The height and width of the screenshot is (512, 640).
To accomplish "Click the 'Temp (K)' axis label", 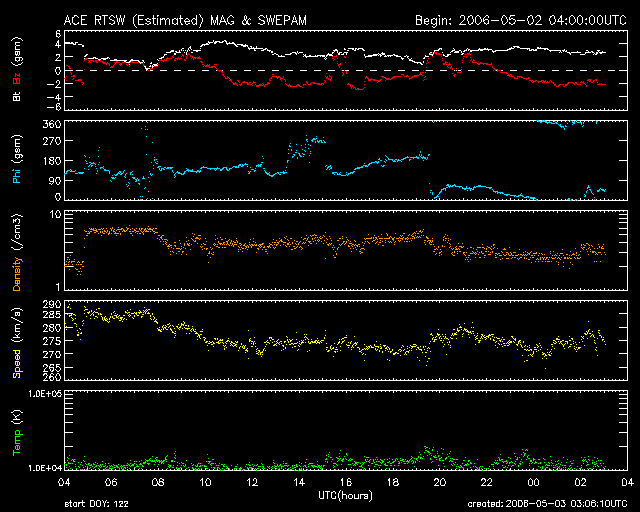I will [x=17, y=433].
